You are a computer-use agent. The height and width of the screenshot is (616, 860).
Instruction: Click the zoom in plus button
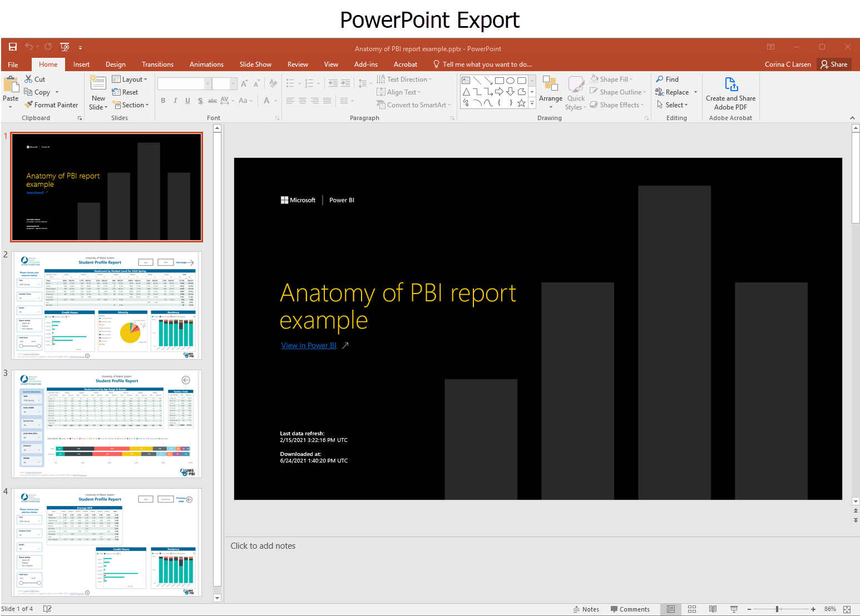point(813,609)
